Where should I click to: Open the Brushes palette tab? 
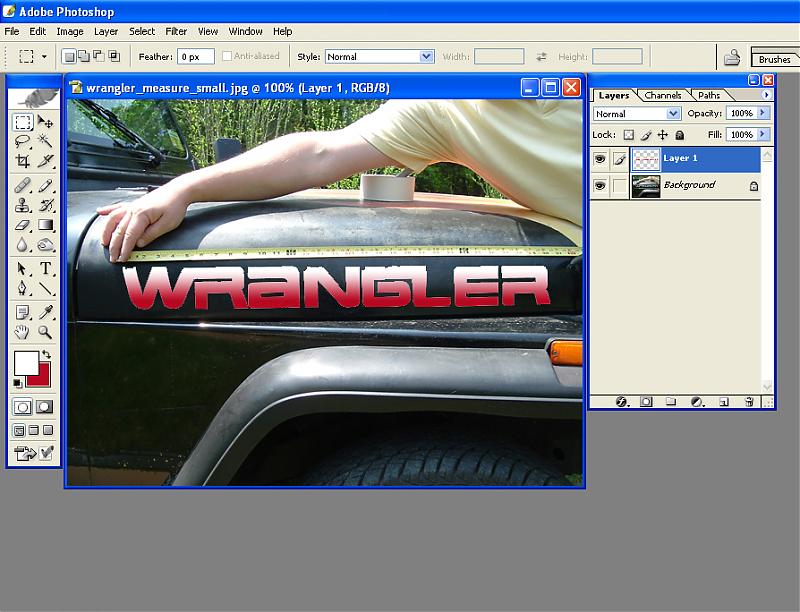click(774, 59)
